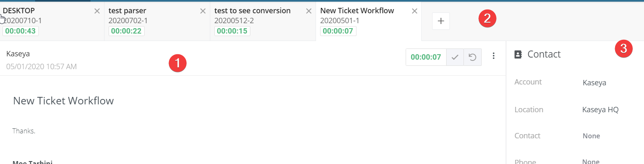
Task: Add a new ticket tab with plus icon
Action: [x=441, y=21]
